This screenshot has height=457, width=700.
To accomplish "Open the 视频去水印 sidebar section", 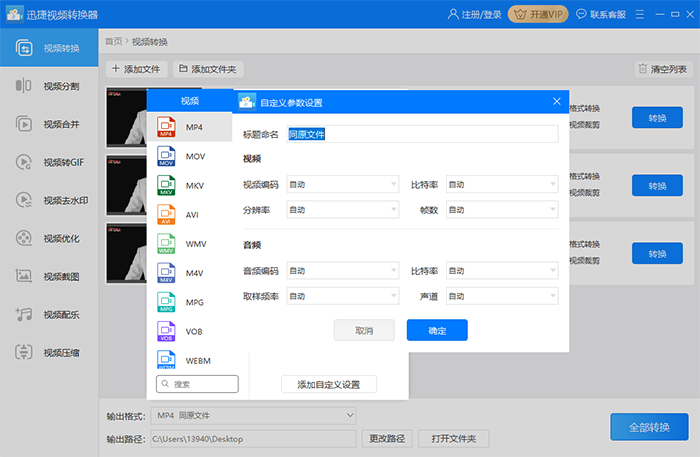I will coord(49,200).
